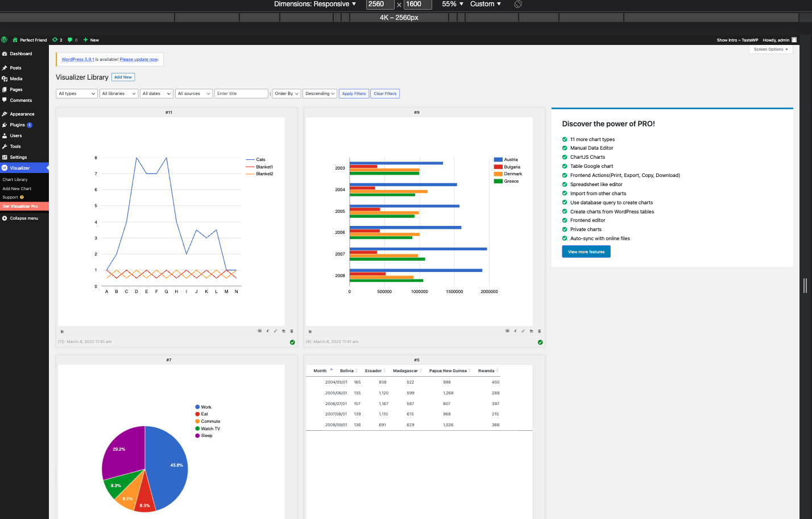This screenshot has height=519, width=812.
Task: Open comments bubble in admin bar
Action: click(x=72, y=40)
